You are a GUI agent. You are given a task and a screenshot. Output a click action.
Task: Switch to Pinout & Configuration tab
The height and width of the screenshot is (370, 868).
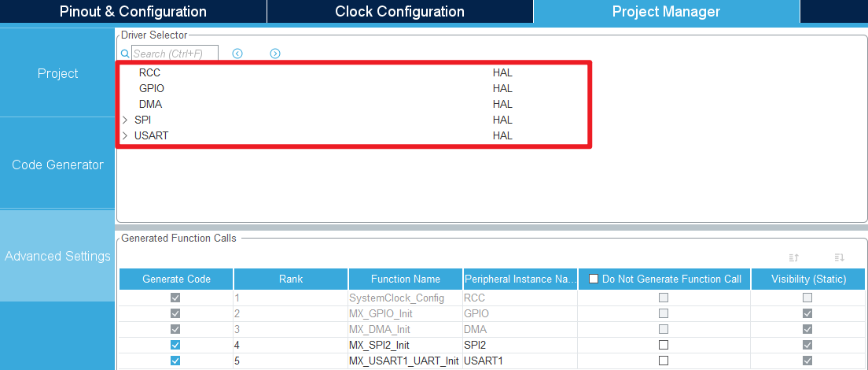click(133, 12)
